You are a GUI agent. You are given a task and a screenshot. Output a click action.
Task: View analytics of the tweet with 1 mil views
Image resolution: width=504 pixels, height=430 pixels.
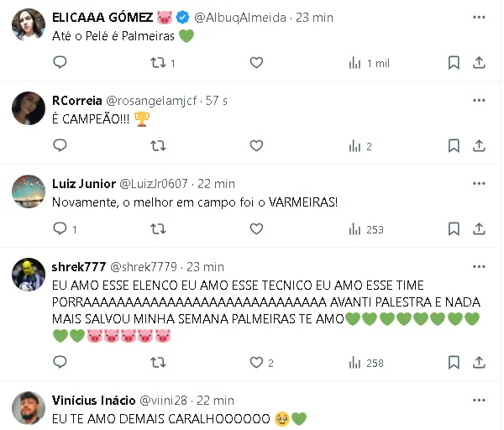pyautogui.click(x=369, y=63)
